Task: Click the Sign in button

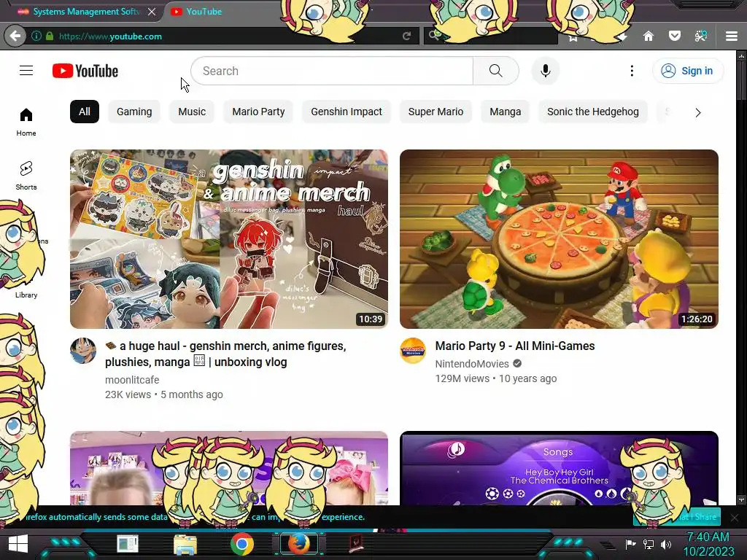Action: tap(687, 71)
